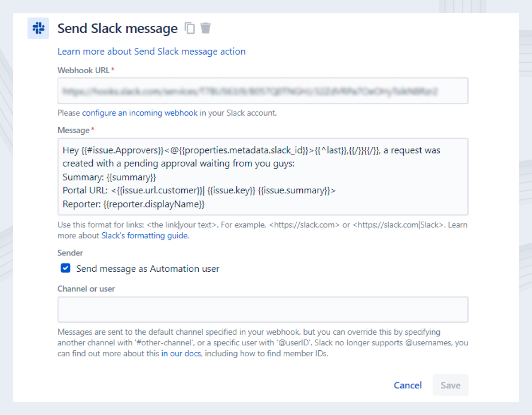Image resolution: width=532 pixels, height=415 pixels.
Task: Click the Save button
Action: click(x=450, y=385)
